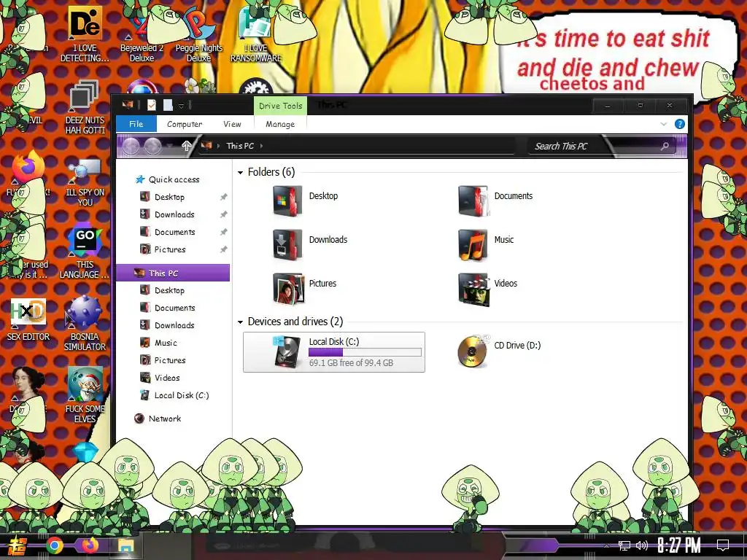Viewport: 747px width, 560px height.
Task: Open the File menu tab
Action: (x=136, y=124)
